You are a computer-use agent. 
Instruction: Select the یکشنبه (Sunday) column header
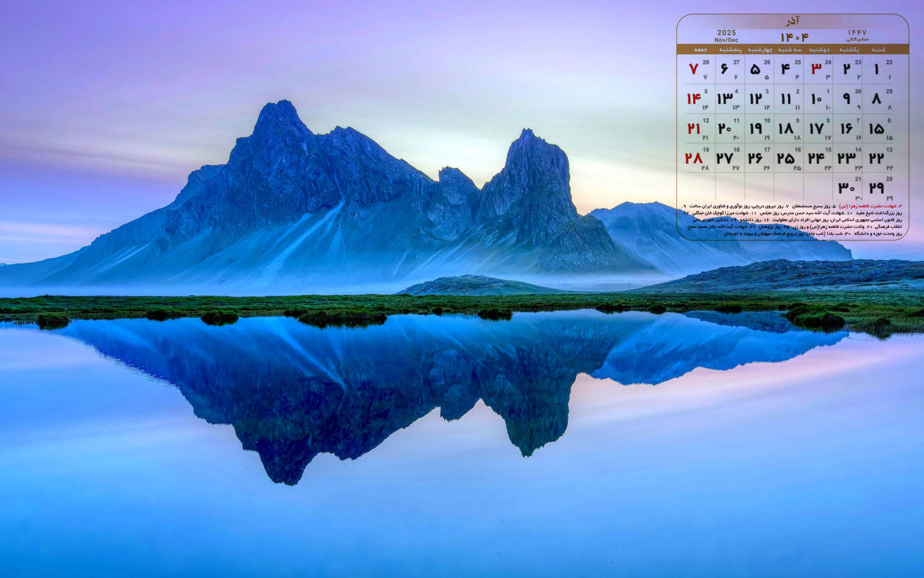849,49
